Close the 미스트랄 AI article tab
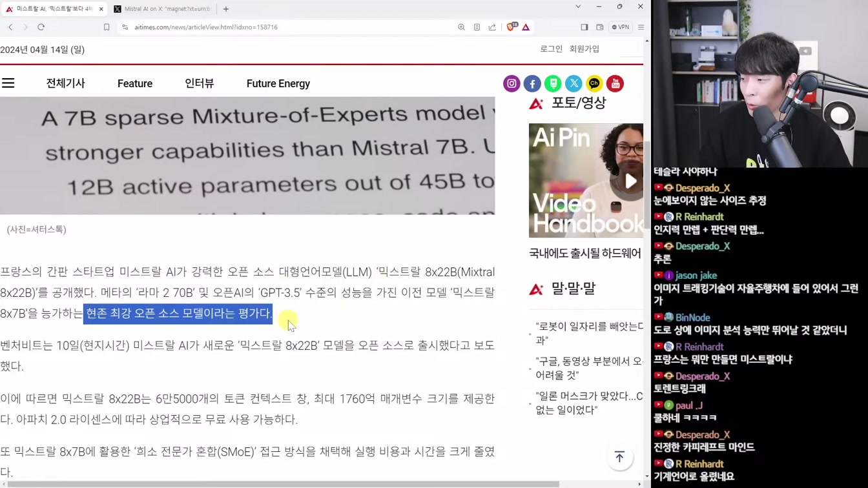This screenshot has width=868, height=488. [101, 9]
